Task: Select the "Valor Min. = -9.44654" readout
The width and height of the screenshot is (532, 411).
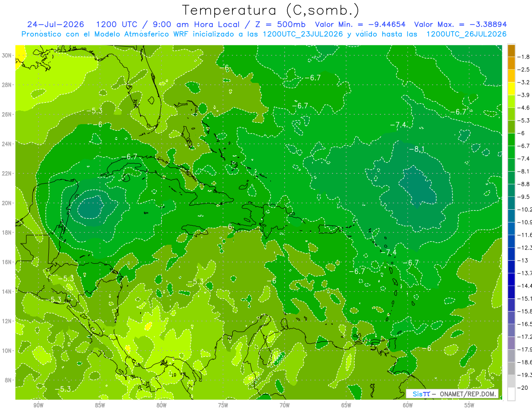Action: click(360, 24)
